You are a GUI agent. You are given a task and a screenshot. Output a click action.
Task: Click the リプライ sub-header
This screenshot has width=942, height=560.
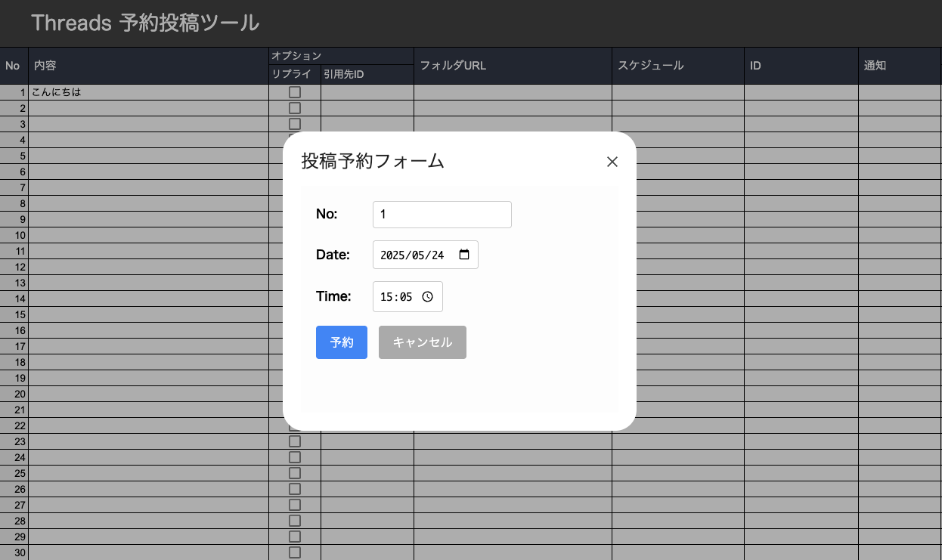pos(295,74)
